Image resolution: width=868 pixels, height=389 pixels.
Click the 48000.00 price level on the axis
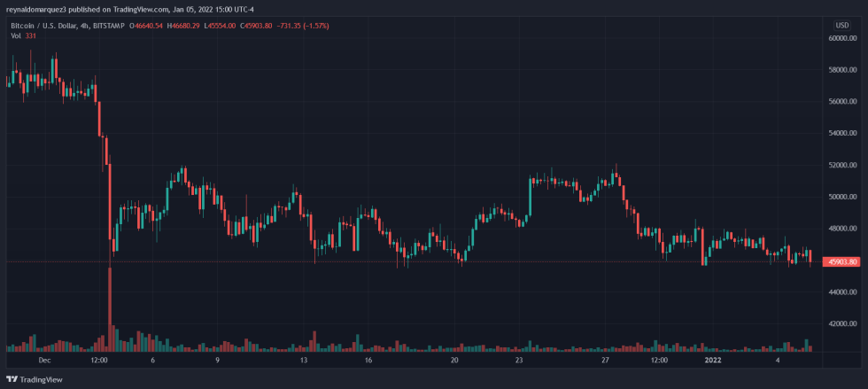pyautogui.click(x=842, y=229)
